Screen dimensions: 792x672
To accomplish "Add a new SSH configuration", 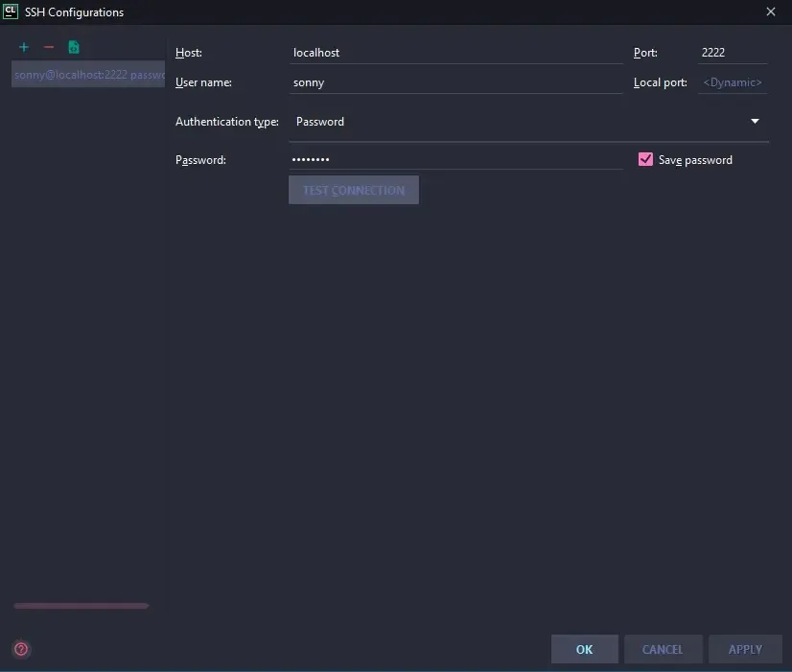I will (24, 47).
